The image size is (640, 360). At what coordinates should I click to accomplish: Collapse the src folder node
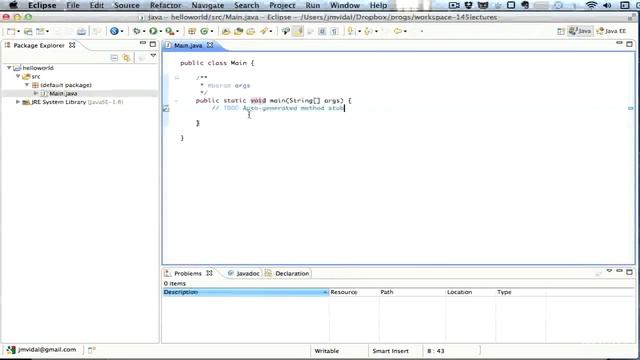coord(18,76)
